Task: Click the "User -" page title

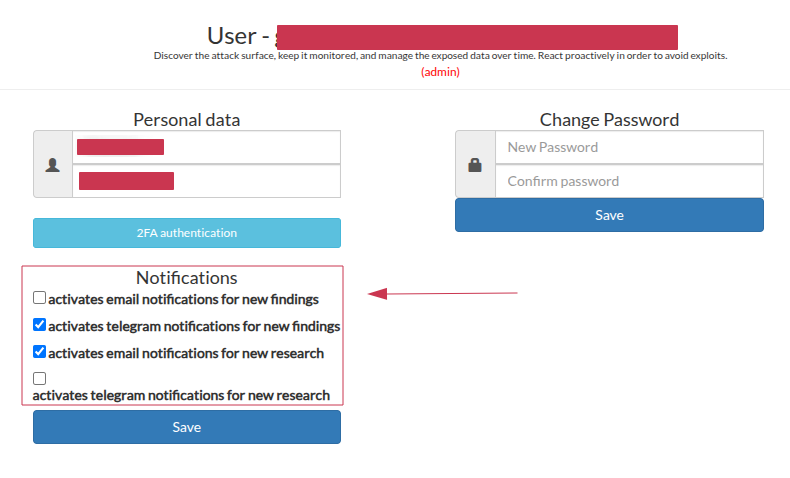Action: click(237, 36)
